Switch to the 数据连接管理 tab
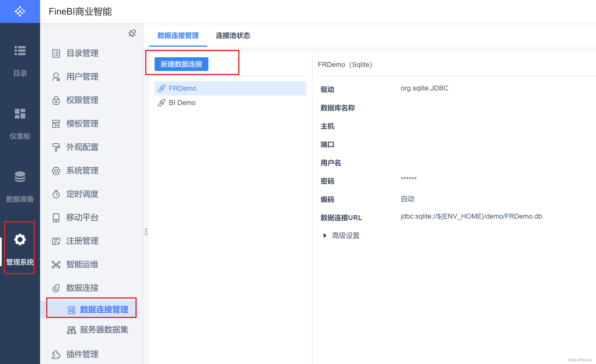The height and width of the screenshot is (364, 596). click(x=178, y=35)
